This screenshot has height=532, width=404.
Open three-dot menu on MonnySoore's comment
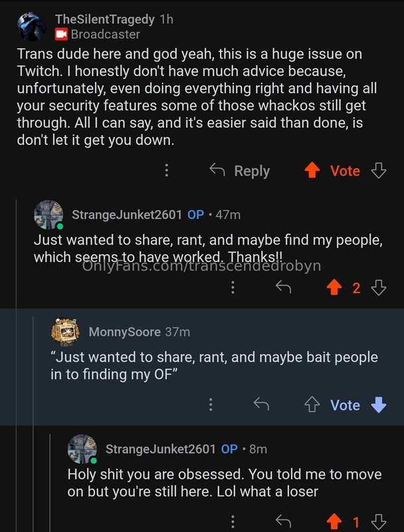pyautogui.click(x=211, y=405)
